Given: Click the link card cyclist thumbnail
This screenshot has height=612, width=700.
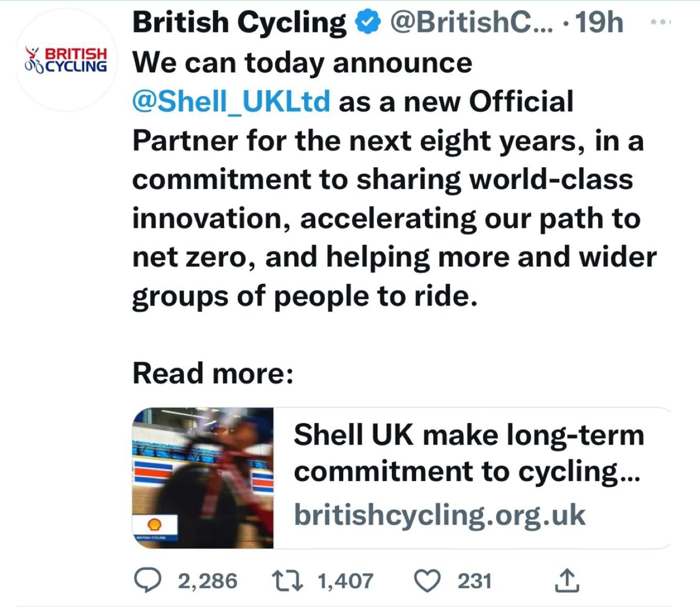Looking at the screenshot, I should click(203, 478).
